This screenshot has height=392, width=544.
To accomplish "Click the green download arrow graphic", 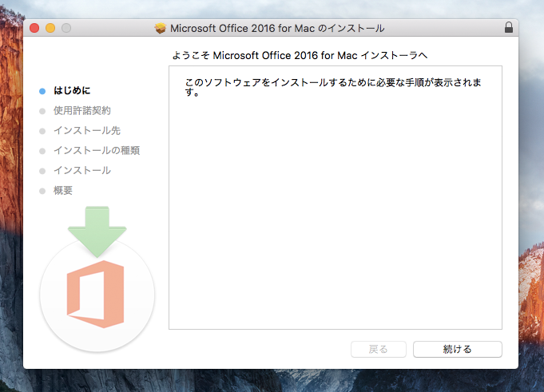I will pyautogui.click(x=97, y=232).
